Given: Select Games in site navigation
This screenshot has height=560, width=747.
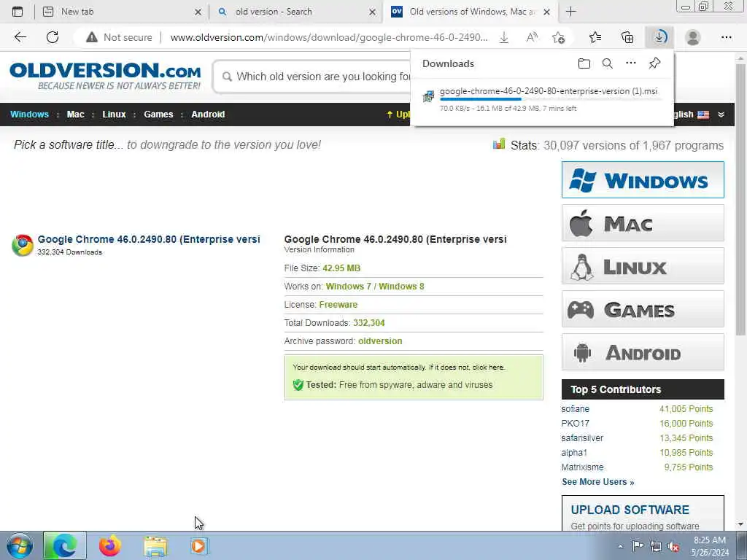Looking at the screenshot, I should (x=158, y=114).
